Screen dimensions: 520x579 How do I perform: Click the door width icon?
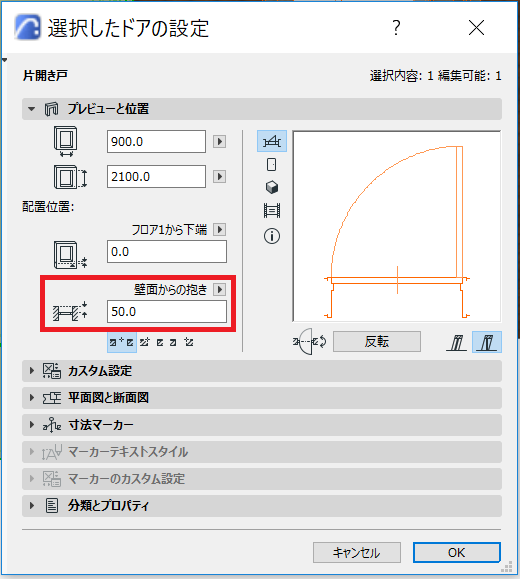[66, 141]
